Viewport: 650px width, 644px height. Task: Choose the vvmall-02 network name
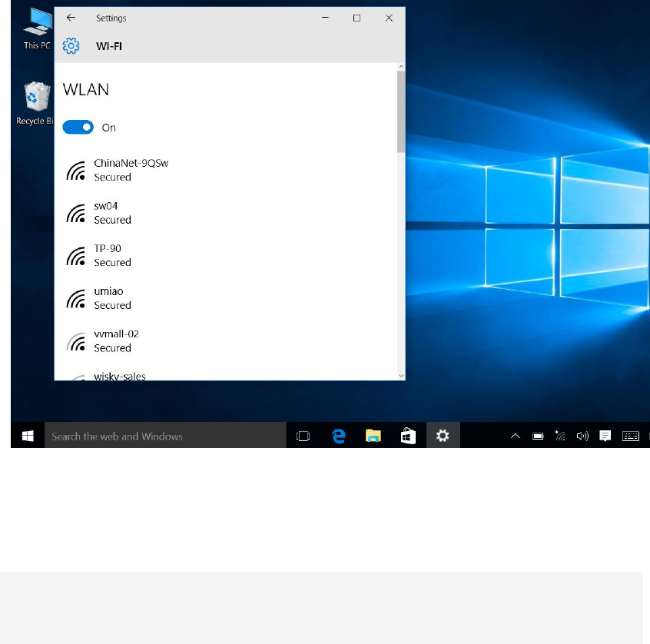coord(117,334)
